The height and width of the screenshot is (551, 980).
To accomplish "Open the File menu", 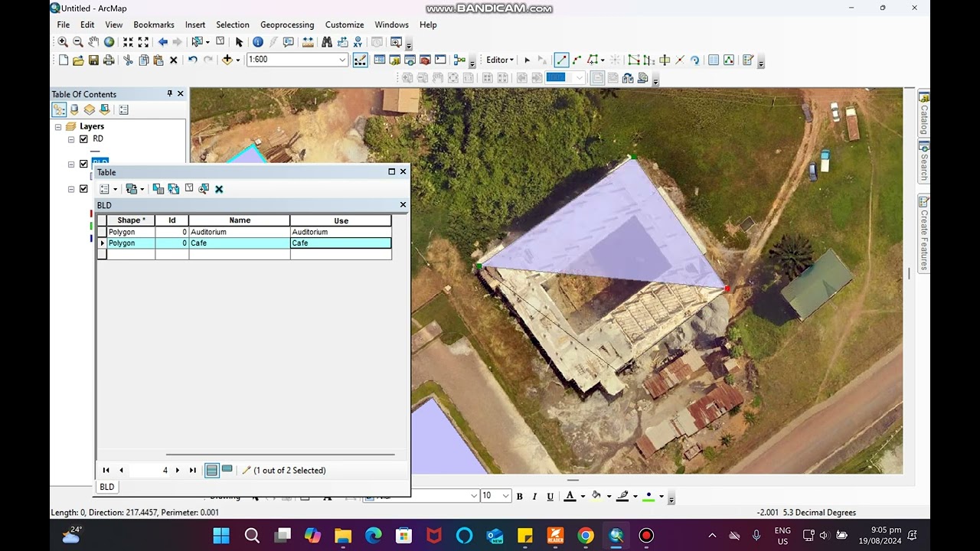I will pos(64,24).
